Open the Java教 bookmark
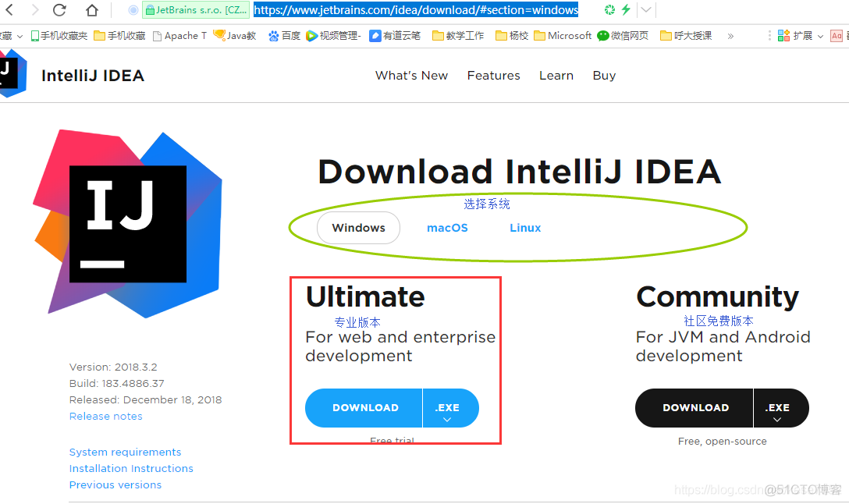 point(234,36)
